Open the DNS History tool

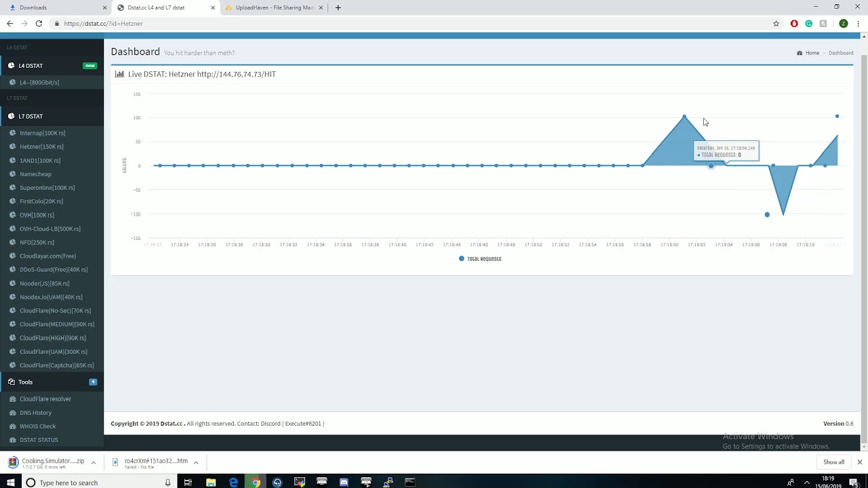[35, 413]
